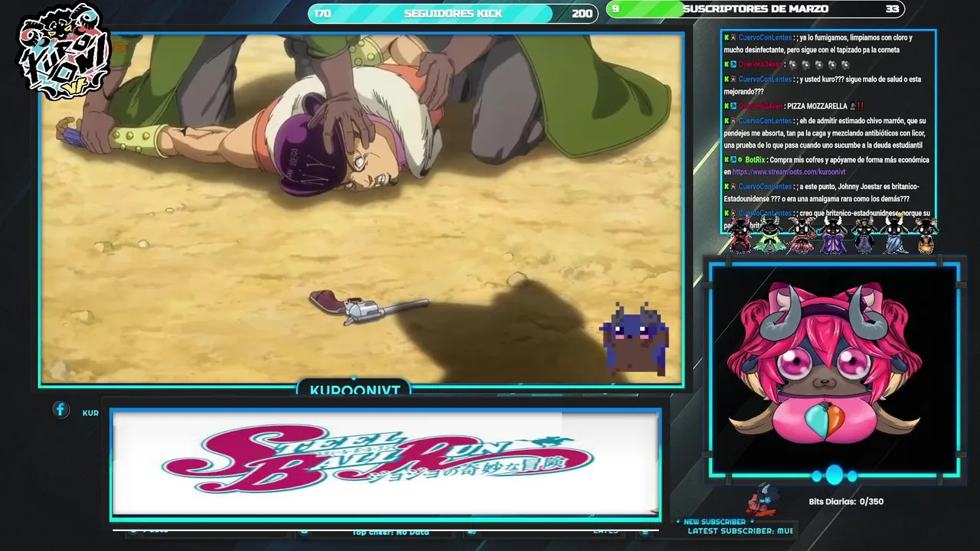Click the Kick badge beside PIZZA MOZZARELLA message
980x551 pixels.
click(727, 106)
